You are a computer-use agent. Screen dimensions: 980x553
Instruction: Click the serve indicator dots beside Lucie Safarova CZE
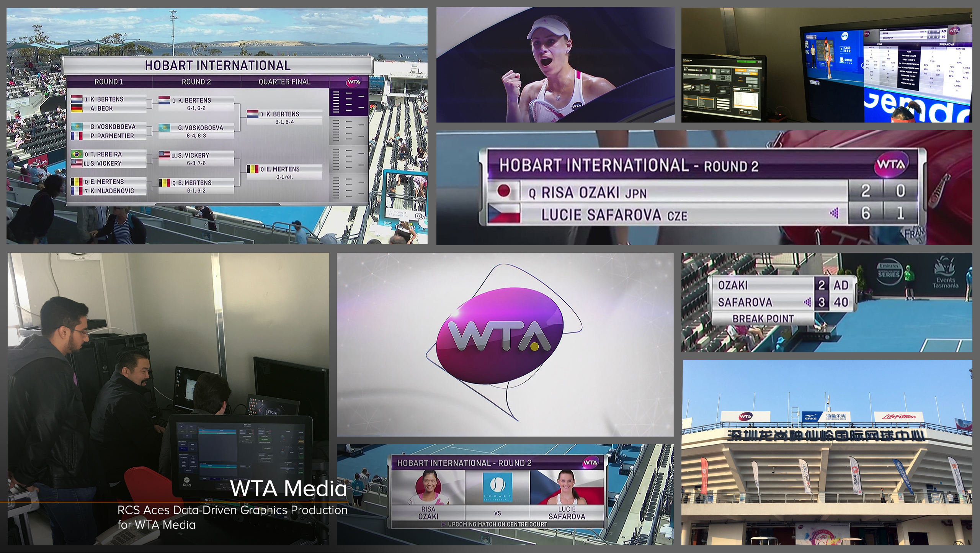coord(835,213)
